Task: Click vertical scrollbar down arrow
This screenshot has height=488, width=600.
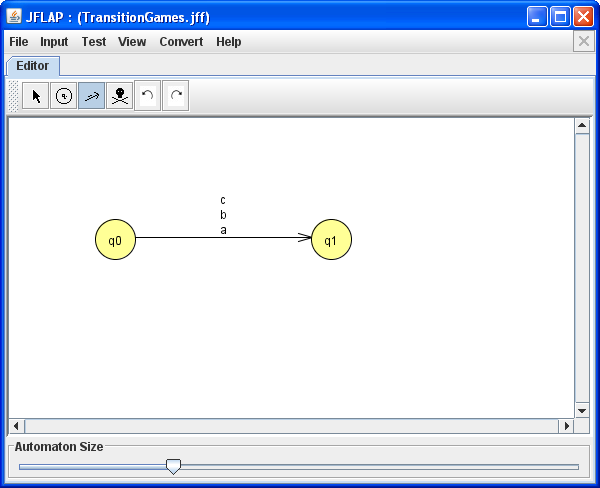Action: tap(582, 411)
